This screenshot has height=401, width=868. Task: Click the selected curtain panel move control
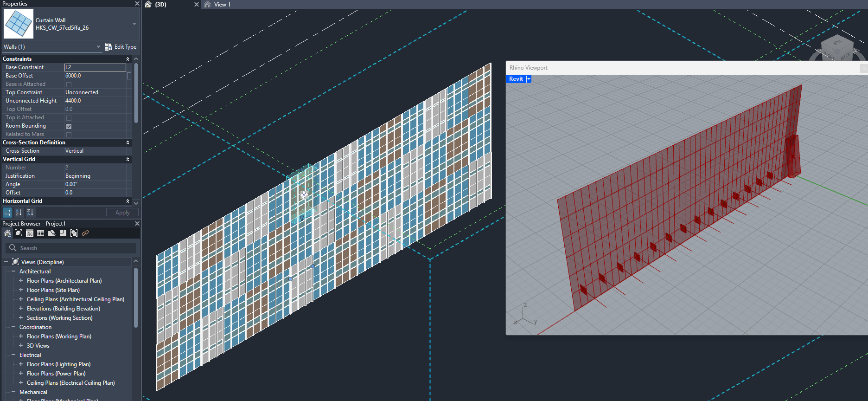tap(304, 195)
